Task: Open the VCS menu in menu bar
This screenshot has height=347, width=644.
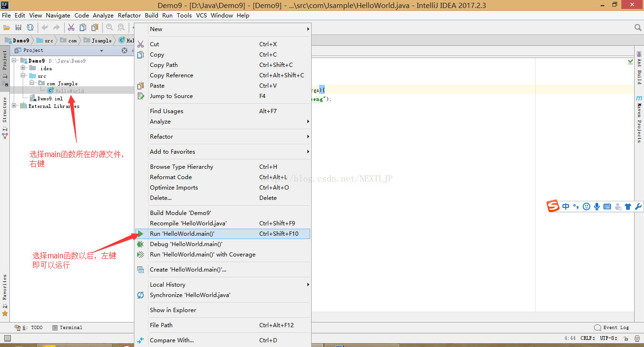Action: click(x=201, y=15)
